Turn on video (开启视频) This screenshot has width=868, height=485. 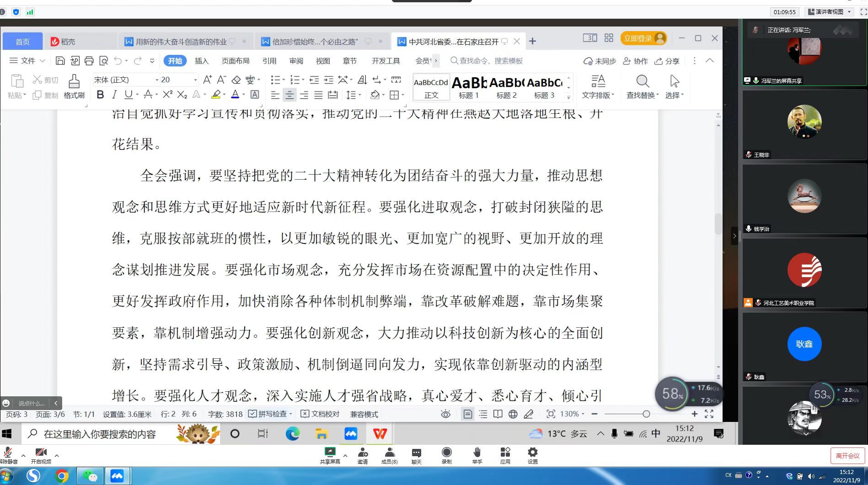[x=41, y=455]
